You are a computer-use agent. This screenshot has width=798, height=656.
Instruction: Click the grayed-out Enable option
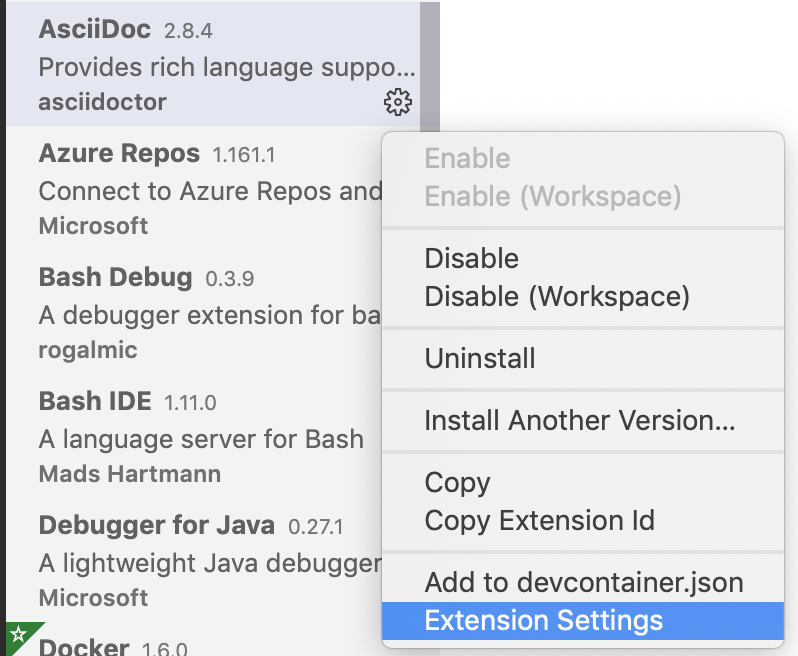pyautogui.click(x=467, y=158)
